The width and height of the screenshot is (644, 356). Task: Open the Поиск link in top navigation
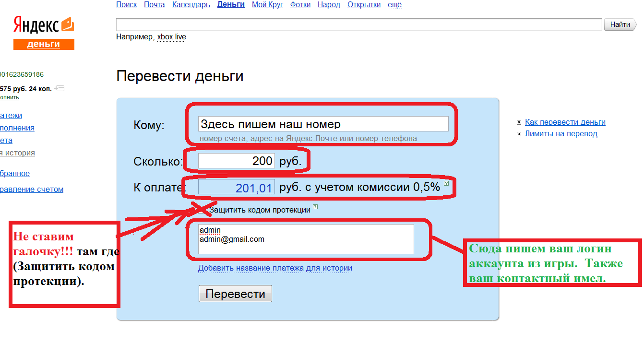(x=126, y=5)
